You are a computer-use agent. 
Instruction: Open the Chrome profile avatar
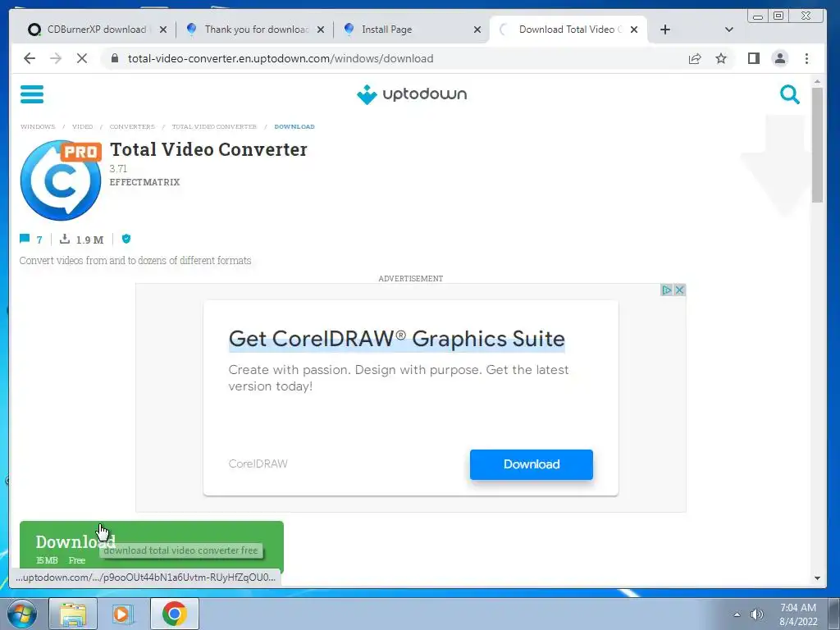[780, 58]
